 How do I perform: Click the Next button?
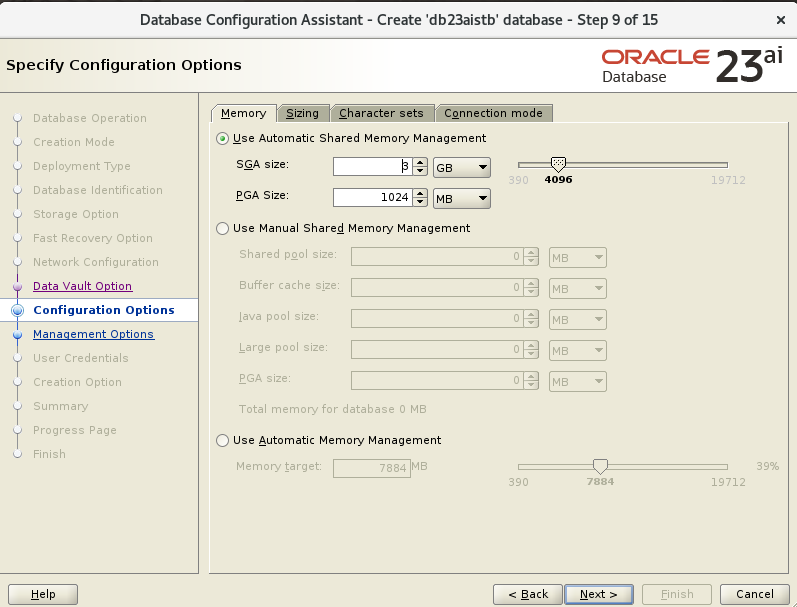[599, 594]
